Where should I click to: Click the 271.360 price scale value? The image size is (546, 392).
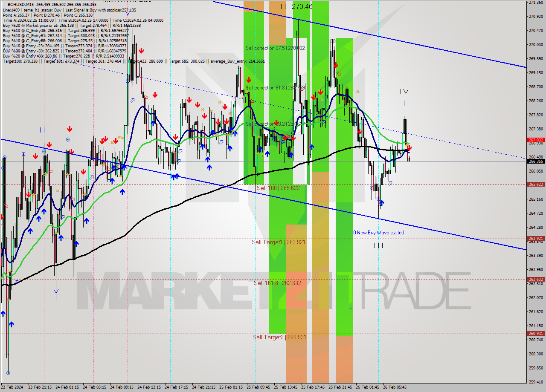coord(536,2)
